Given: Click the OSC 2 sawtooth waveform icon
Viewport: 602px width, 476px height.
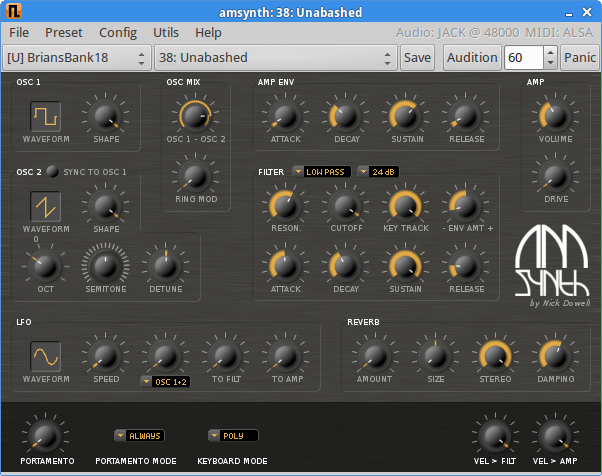Looking at the screenshot, I should (x=45, y=206).
